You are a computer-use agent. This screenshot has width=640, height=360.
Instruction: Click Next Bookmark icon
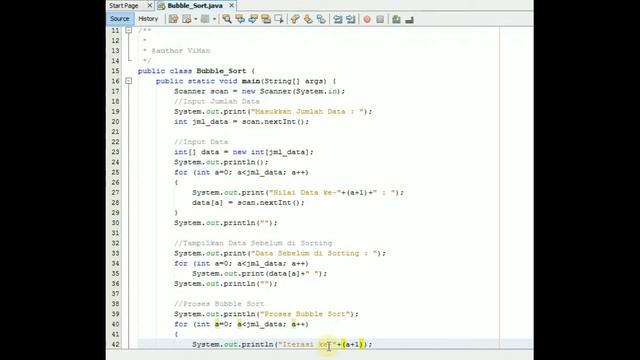[308, 19]
